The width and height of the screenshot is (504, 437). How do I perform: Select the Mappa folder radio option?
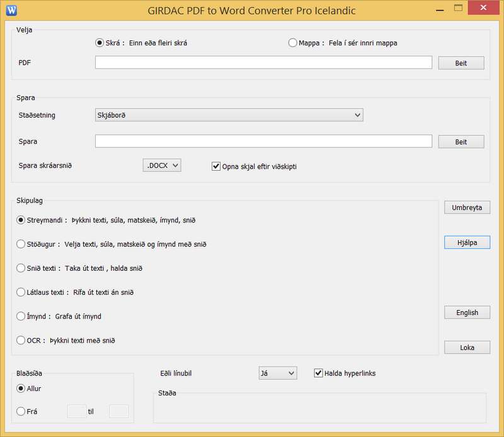click(x=292, y=43)
